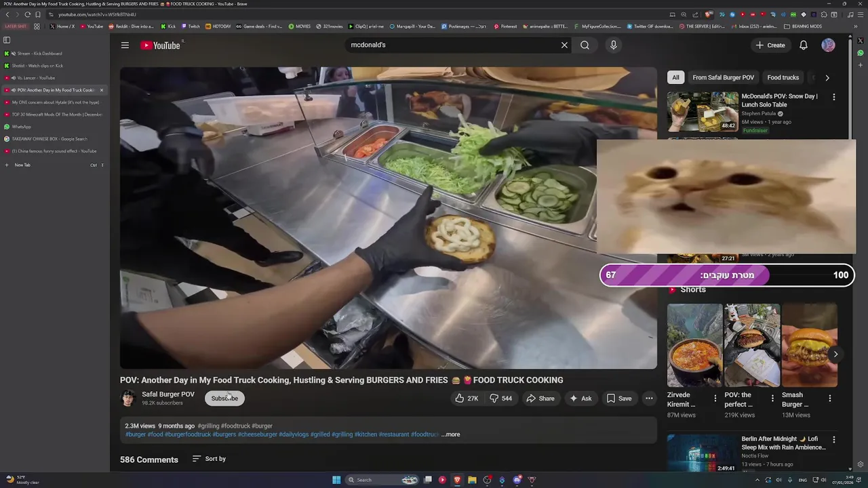Screen dimensions: 868x488
Task: Click the video player area
Action: click(x=389, y=218)
